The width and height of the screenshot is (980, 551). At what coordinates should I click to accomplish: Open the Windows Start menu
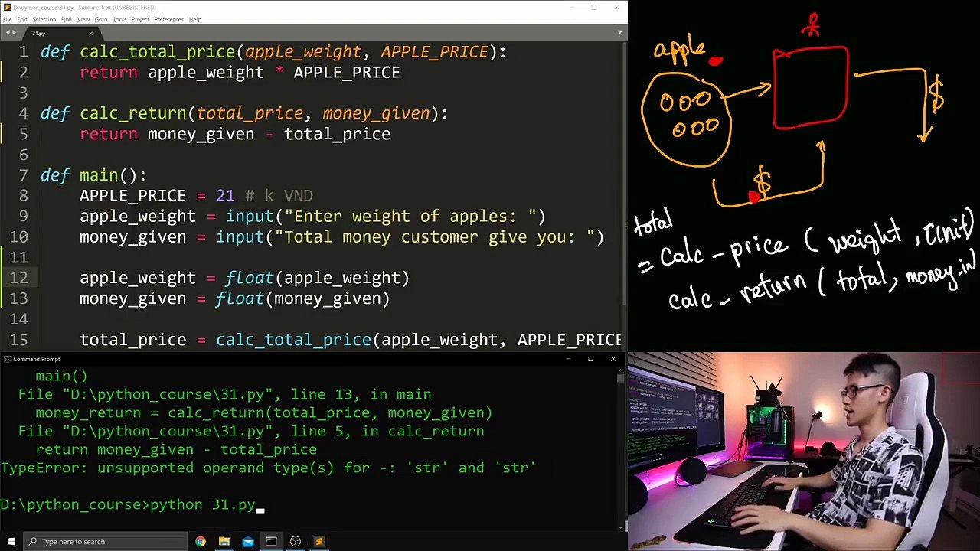pyautogui.click(x=11, y=541)
